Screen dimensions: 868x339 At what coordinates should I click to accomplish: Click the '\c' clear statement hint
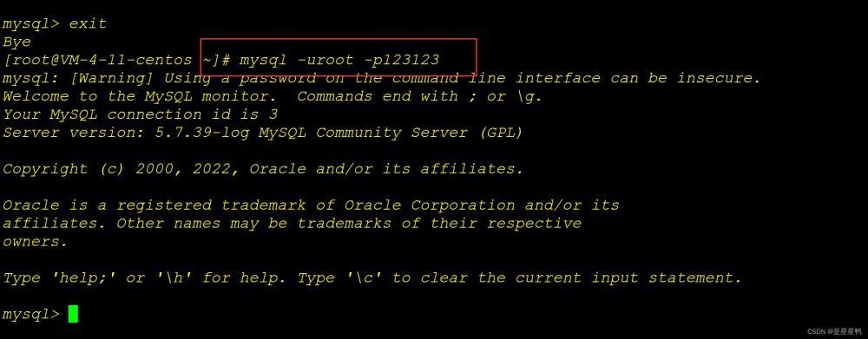click(x=365, y=277)
